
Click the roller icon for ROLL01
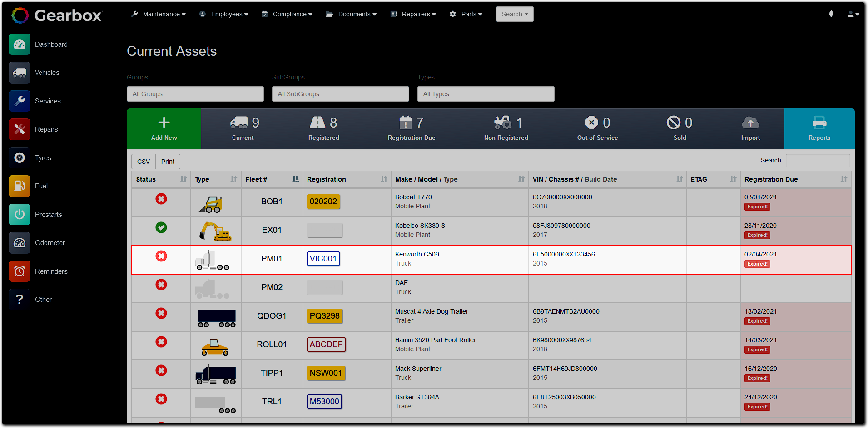(x=215, y=347)
